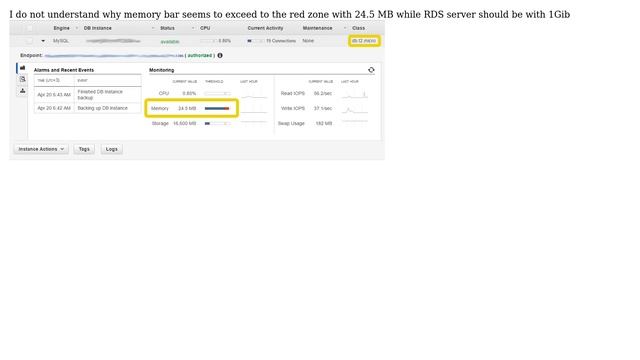Sort by Status column
Image resolution: width=640 pixels, height=360 pixels.
(x=167, y=28)
